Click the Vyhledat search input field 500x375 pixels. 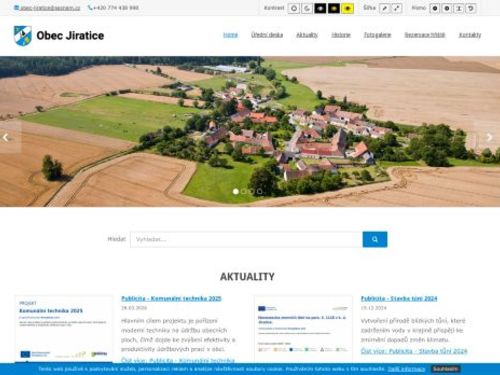tap(246, 239)
